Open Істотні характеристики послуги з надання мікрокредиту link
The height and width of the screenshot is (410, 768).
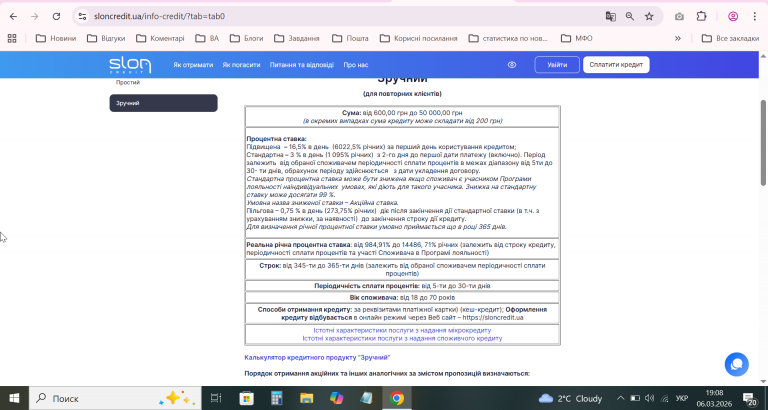[x=402, y=330]
